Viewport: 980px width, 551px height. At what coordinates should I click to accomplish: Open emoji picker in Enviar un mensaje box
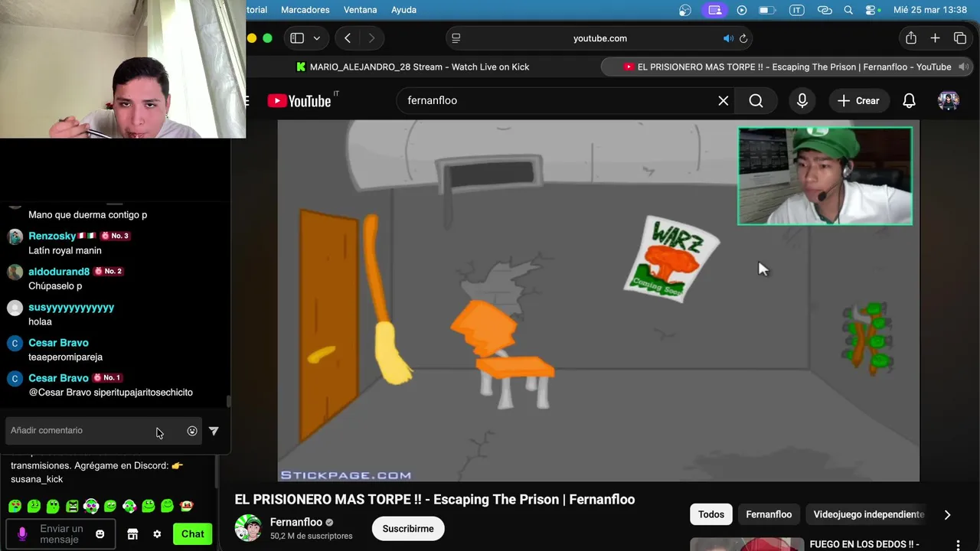click(100, 534)
